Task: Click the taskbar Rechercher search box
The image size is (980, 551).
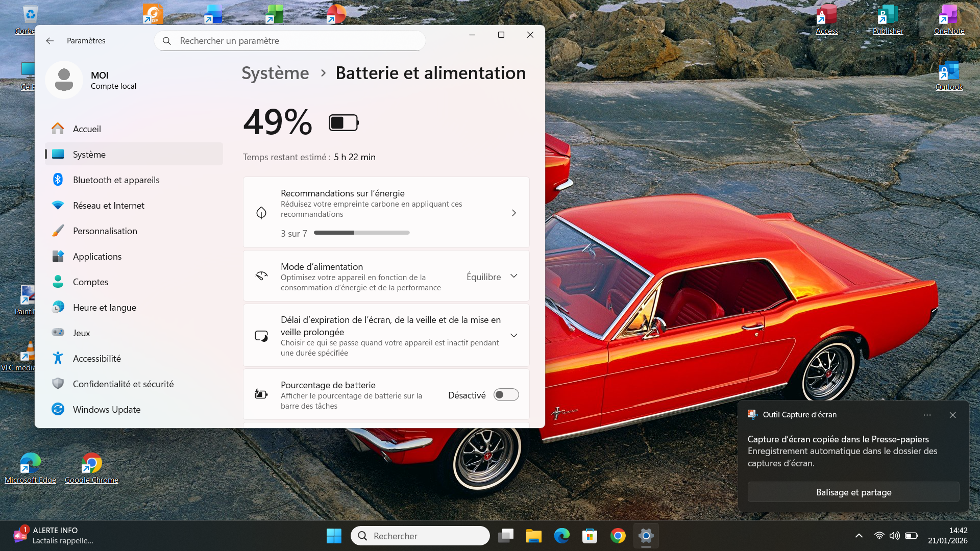Action: coord(420,536)
